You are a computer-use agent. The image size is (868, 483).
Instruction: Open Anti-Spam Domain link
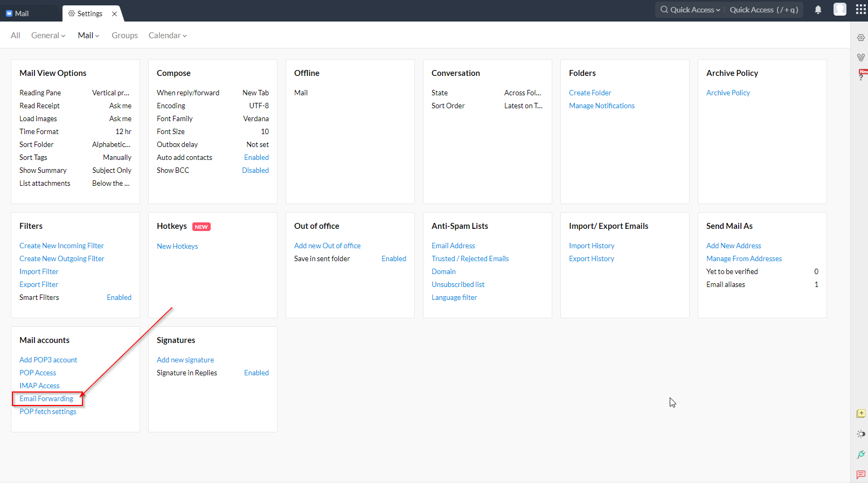tap(443, 271)
